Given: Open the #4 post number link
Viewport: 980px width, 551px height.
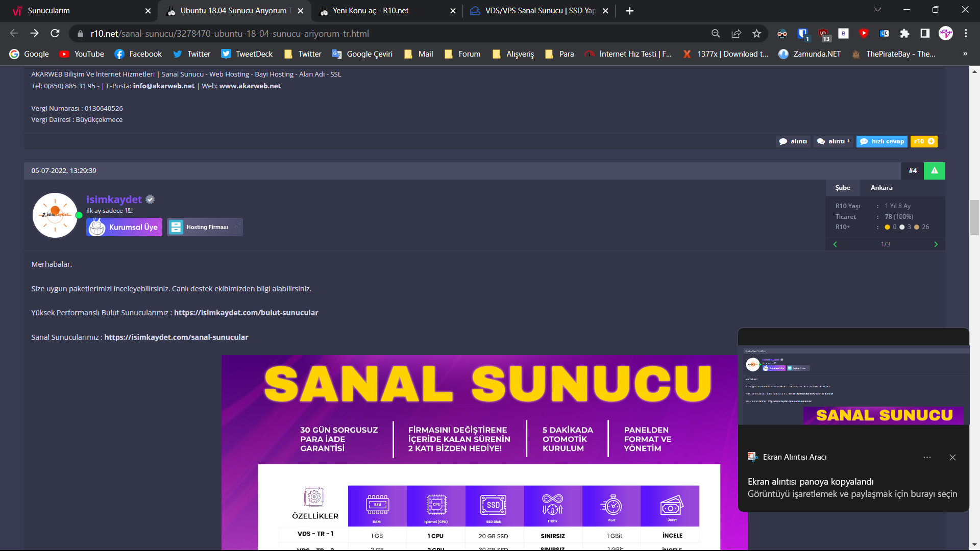Looking at the screenshot, I should 913,171.
